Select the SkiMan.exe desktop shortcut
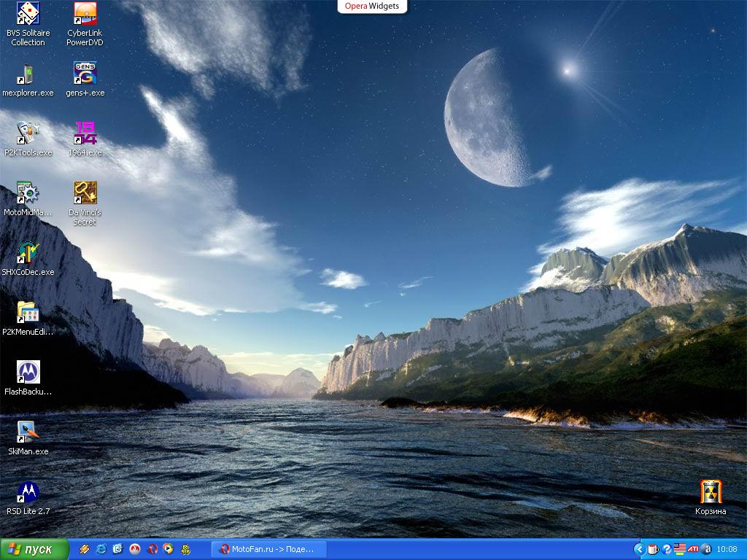 (x=28, y=438)
